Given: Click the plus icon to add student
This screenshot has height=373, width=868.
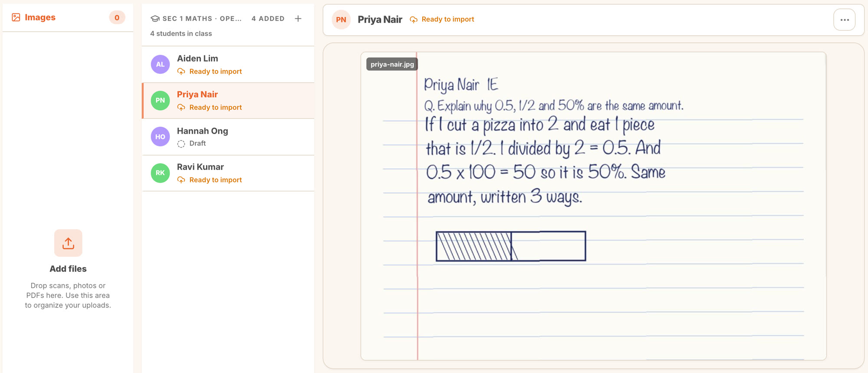Looking at the screenshot, I should [298, 19].
